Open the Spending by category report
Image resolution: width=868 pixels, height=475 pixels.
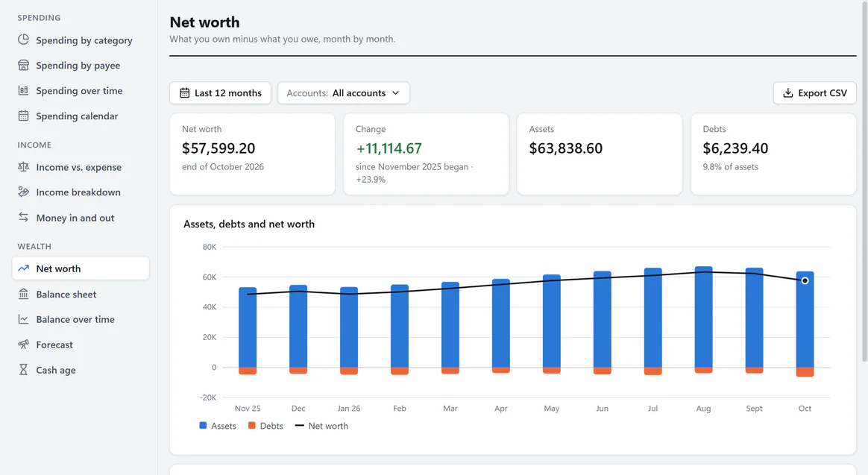[81, 40]
